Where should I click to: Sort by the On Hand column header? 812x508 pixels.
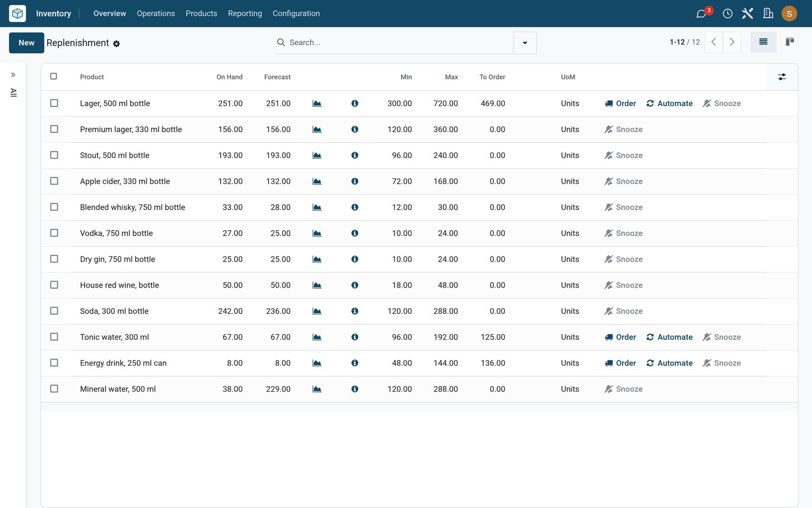229,77
